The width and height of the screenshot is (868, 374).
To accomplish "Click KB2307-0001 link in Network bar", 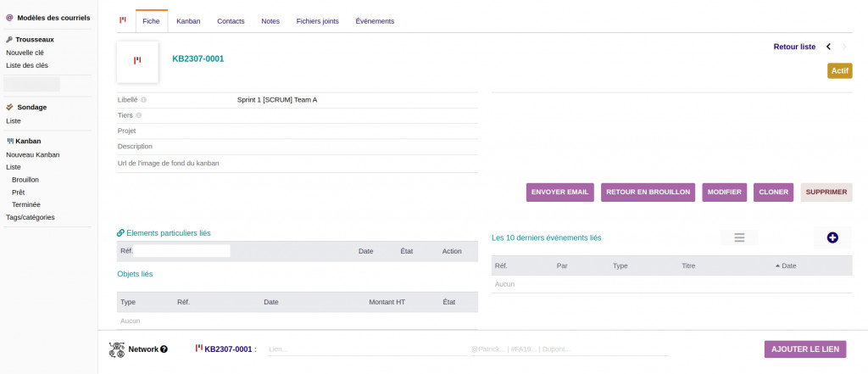I will [x=228, y=349].
